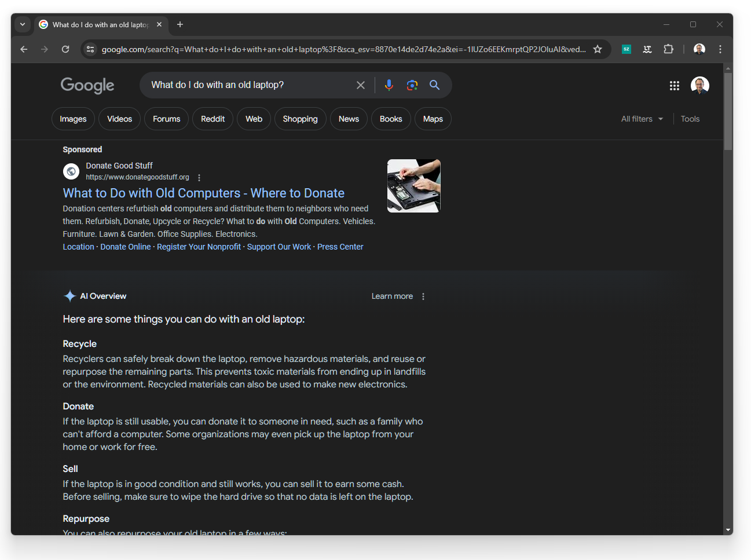Open Shopping results

(301, 119)
